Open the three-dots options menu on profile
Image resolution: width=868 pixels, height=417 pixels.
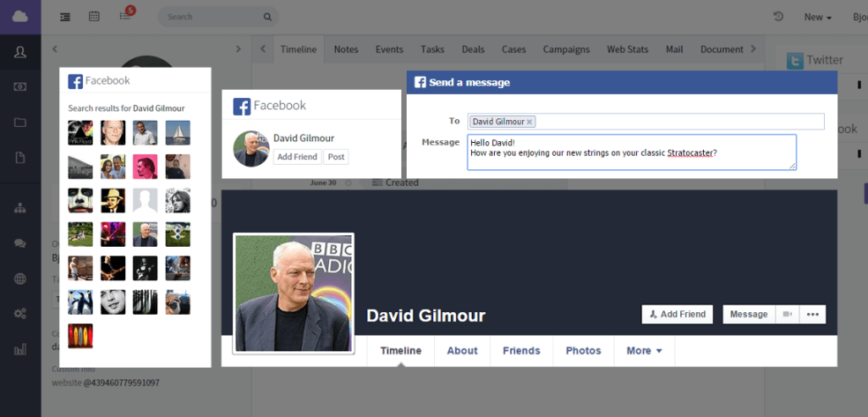pos(812,314)
